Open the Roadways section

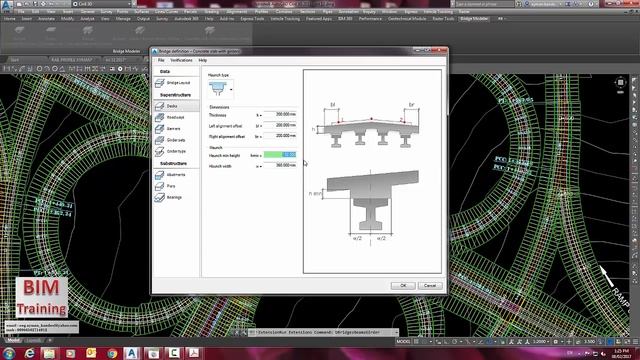point(176,118)
